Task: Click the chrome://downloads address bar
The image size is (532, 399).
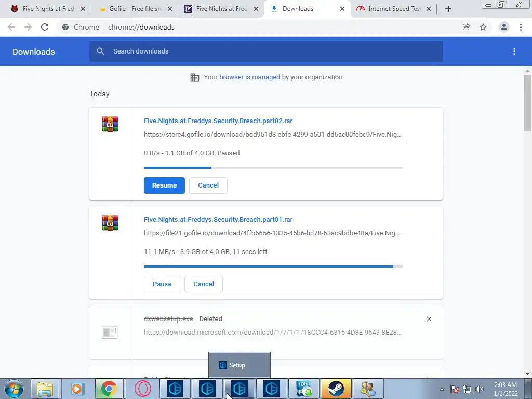Action: click(x=141, y=27)
